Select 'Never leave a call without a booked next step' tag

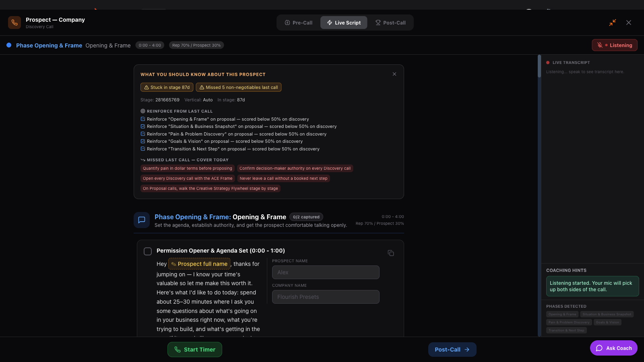point(284,178)
